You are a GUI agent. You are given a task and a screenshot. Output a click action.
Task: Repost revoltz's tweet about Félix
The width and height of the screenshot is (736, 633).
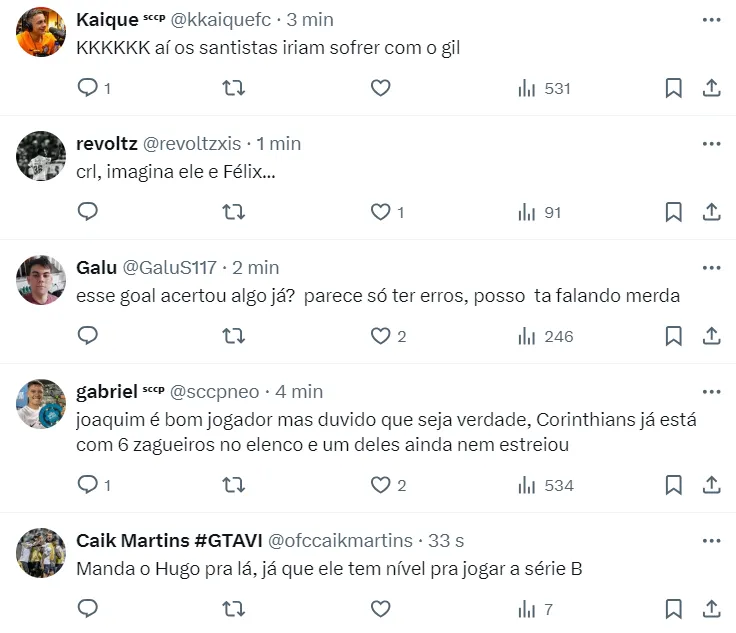(233, 212)
